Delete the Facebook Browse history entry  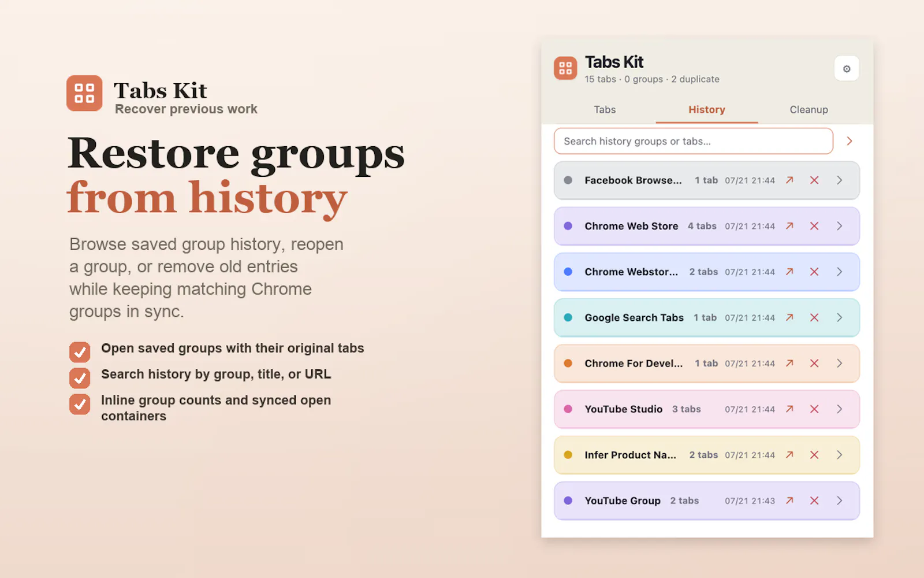(814, 180)
